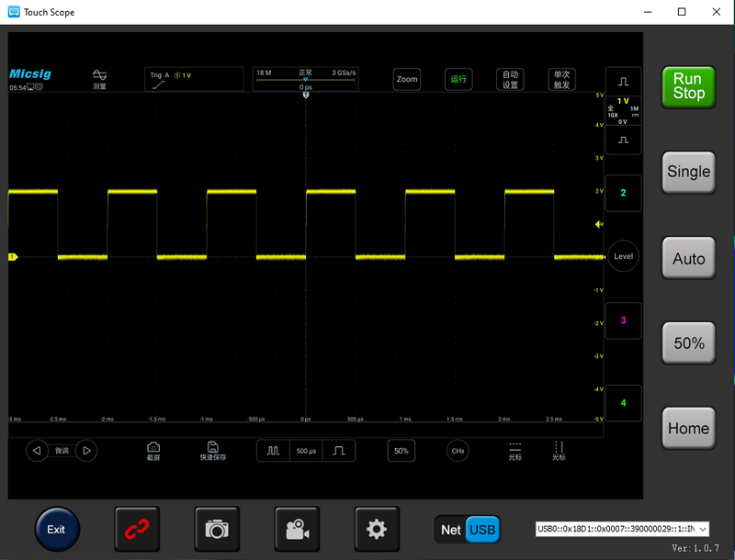Click the trigger position T marker

point(306,95)
